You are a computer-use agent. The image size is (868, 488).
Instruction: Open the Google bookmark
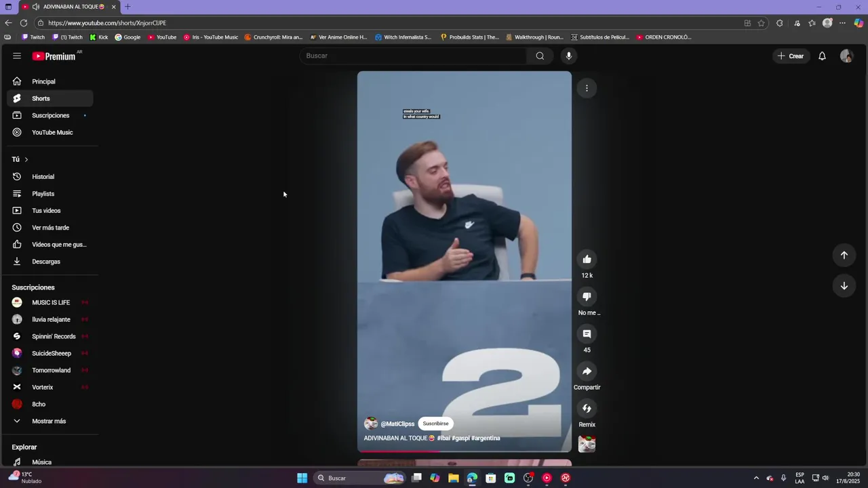[x=127, y=37]
